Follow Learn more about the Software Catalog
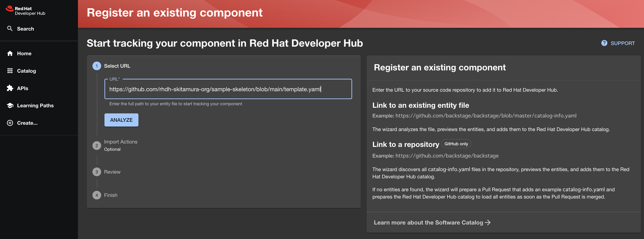Image resolution: width=644 pixels, height=239 pixels. click(x=432, y=222)
